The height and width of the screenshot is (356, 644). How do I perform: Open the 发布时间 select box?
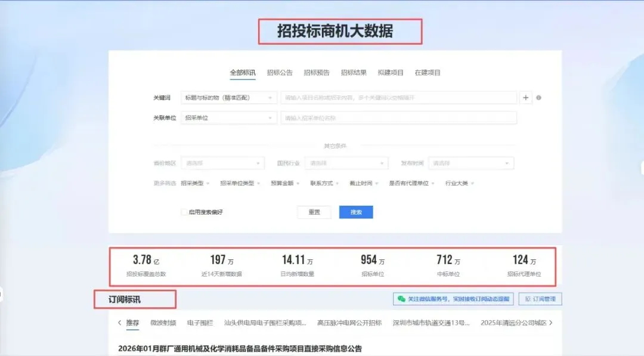[470, 163]
